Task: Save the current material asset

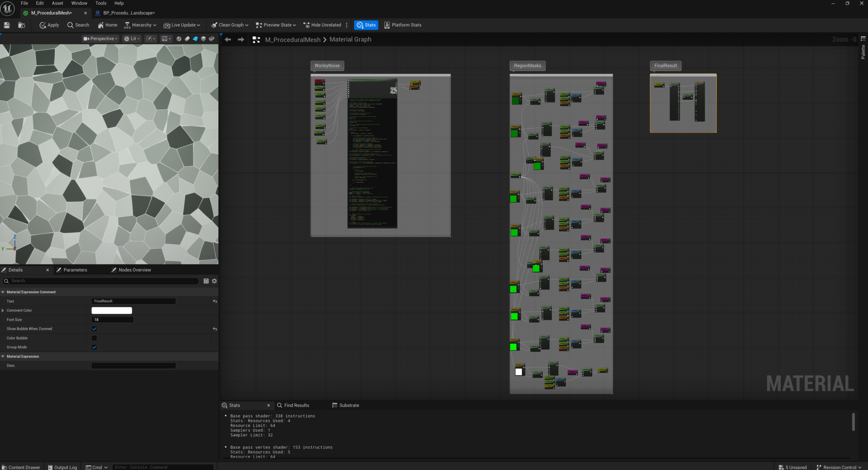Action: pos(7,25)
